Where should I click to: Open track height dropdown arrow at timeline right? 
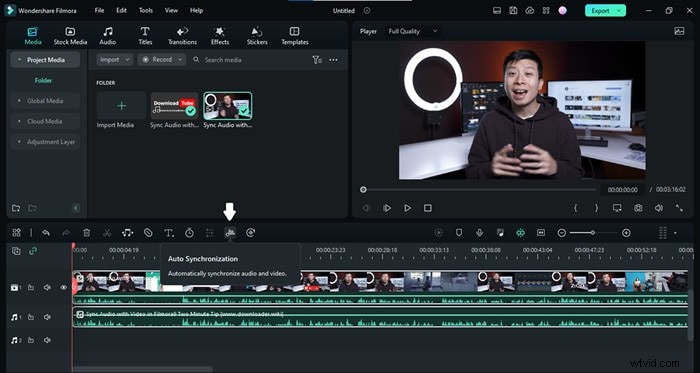(675, 232)
